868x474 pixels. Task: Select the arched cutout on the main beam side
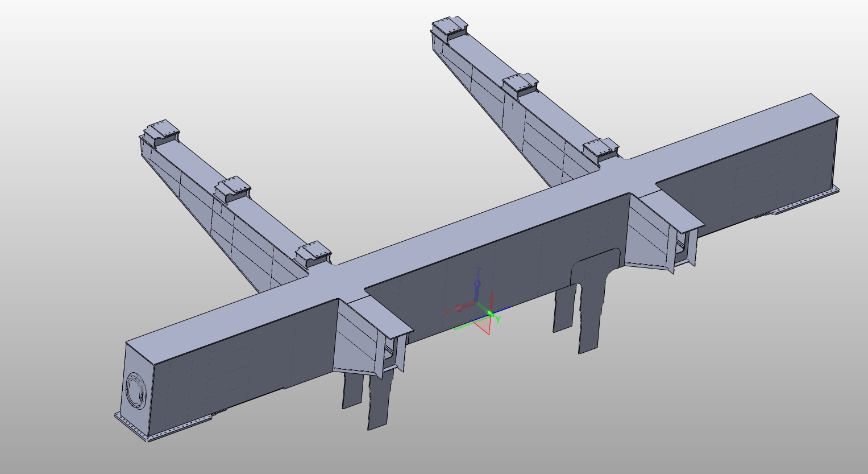[x=595, y=266]
